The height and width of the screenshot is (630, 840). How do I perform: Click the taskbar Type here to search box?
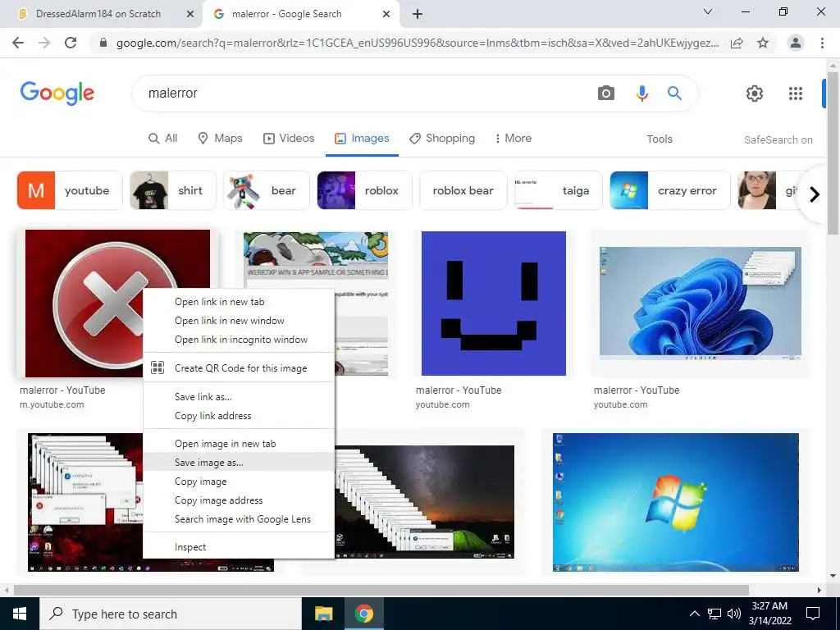pyautogui.click(x=171, y=614)
